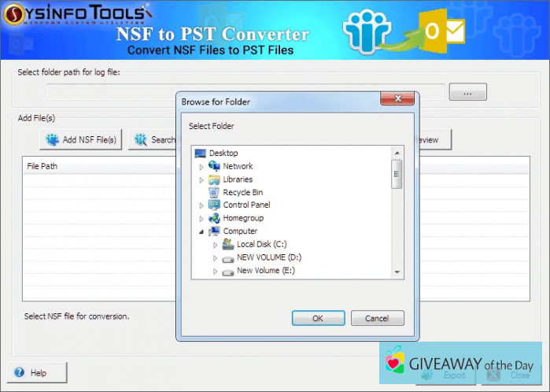The image size is (550, 392).
Task: Expand the Libraries tree node
Action: coord(201,179)
